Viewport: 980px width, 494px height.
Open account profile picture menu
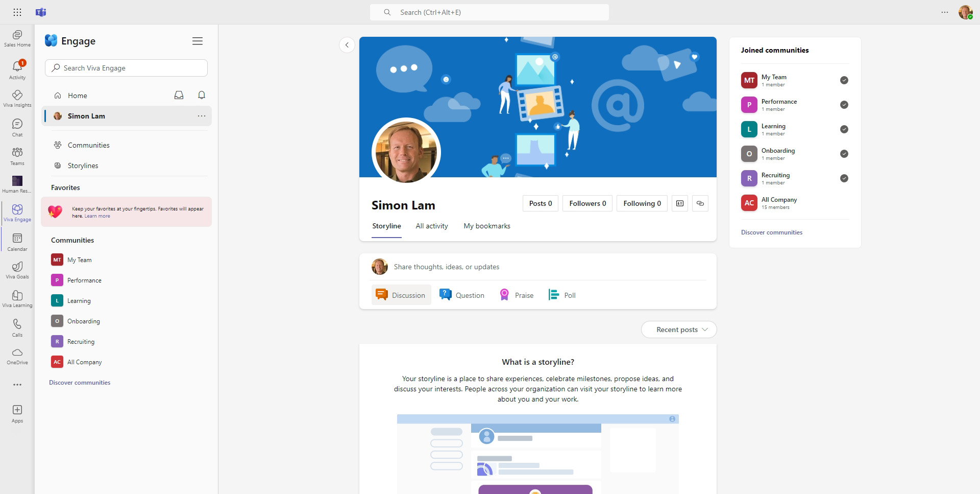(965, 12)
